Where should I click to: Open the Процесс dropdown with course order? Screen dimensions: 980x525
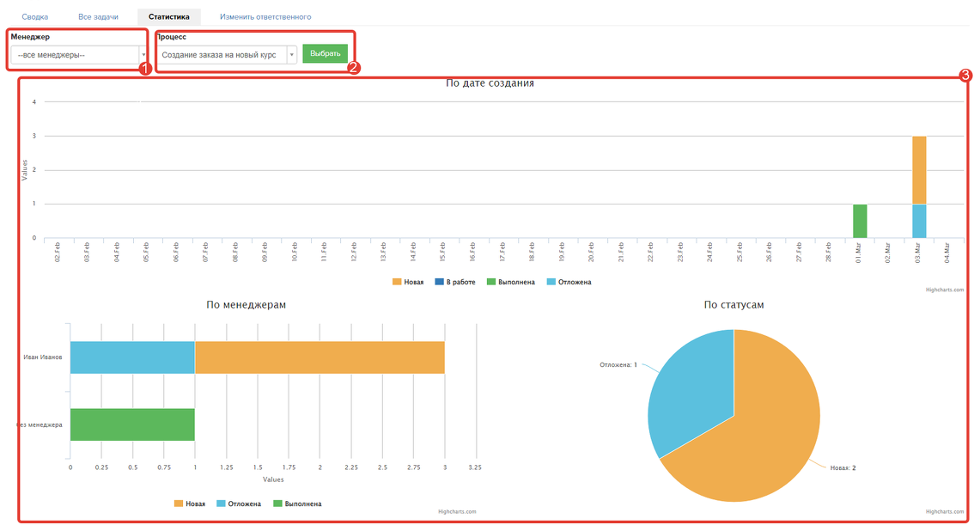pos(220,54)
